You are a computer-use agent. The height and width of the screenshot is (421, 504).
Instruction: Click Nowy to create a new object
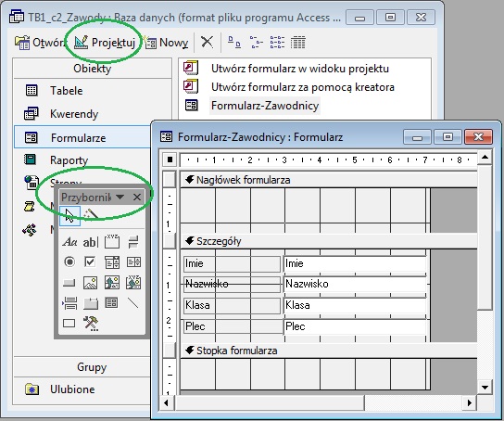tap(166, 43)
